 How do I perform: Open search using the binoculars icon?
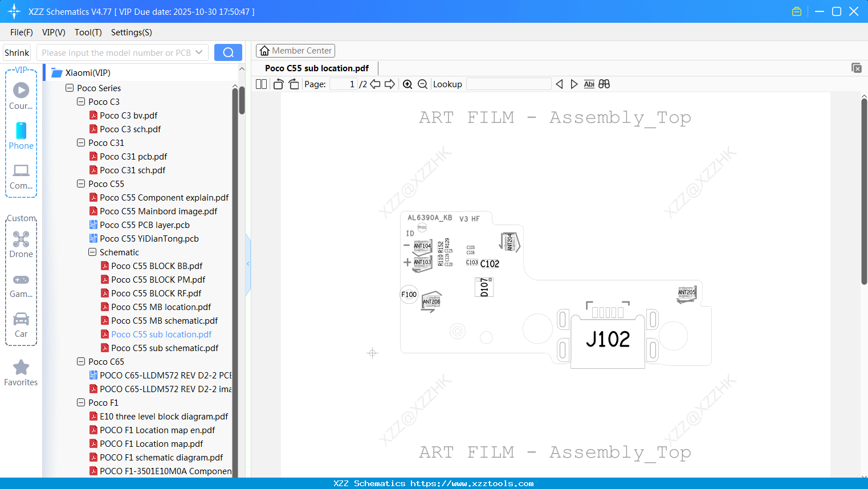click(x=605, y=84)
